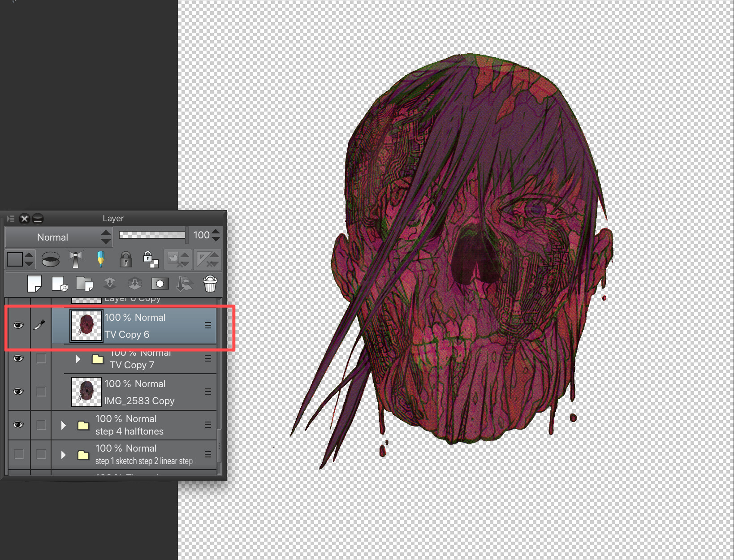Expand the step 4 halftones folder

[64, 425]
